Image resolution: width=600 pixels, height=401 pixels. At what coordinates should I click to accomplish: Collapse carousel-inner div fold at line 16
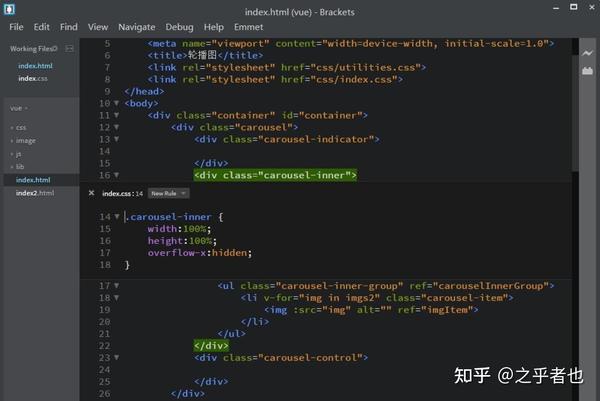116,175
